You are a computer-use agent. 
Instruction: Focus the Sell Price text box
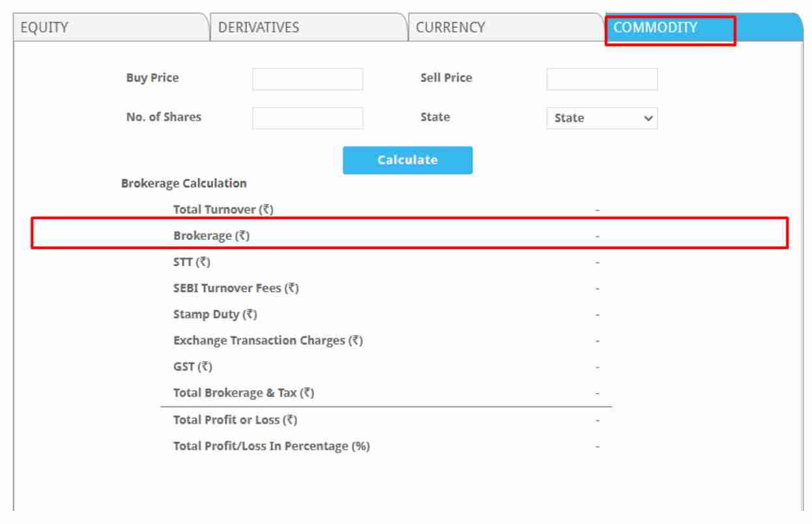point(602,79)
